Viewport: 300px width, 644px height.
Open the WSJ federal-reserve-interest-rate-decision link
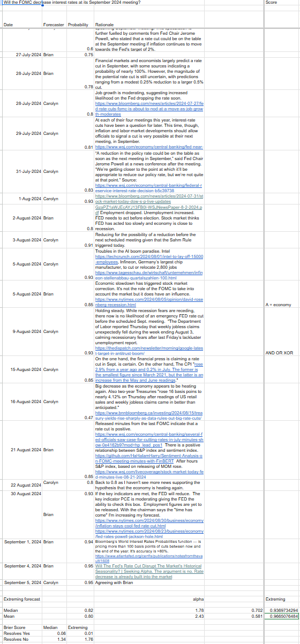(149, 187)
